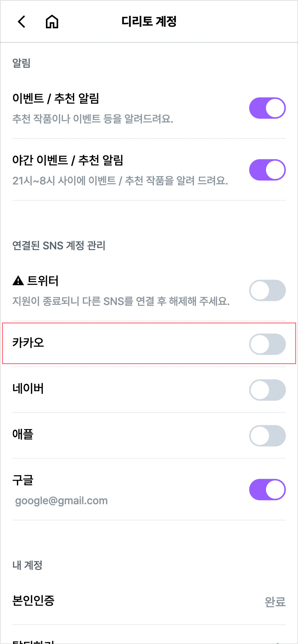The width and height of the screenshot is (298, 644).
Task: Turn off 야간 이벤트 / 추천 알림 switch
Action: pyautogui.click(x=267, y=170)
